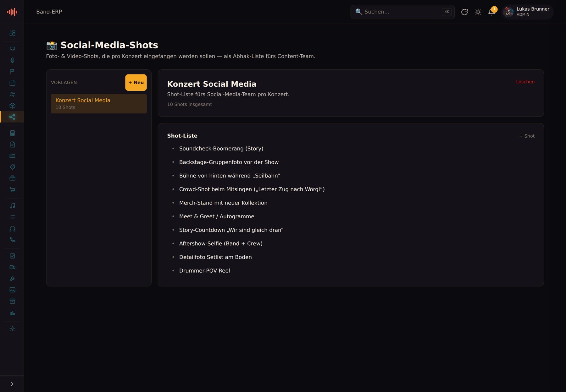Open the microphone sidebar icon

tap(12, 60)
